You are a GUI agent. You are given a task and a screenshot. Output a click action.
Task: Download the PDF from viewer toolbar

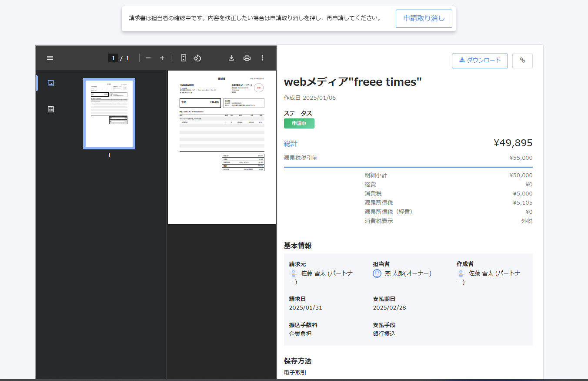[x=231, y=58]
